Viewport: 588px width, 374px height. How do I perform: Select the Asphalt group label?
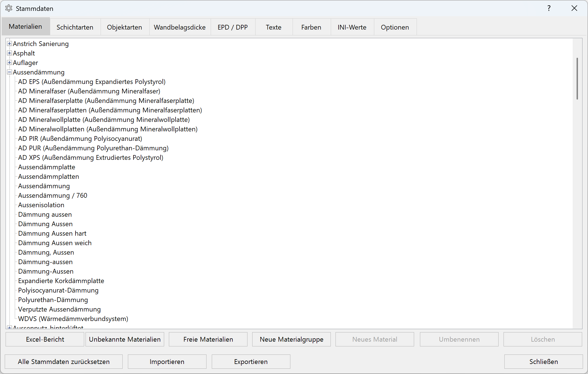tap(24, 53)
